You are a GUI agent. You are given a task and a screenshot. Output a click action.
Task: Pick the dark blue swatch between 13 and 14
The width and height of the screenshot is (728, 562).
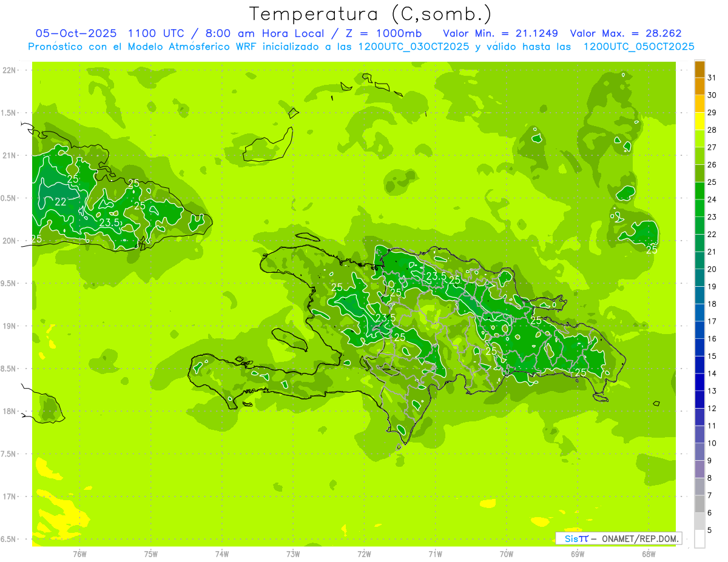pos(699,383)
